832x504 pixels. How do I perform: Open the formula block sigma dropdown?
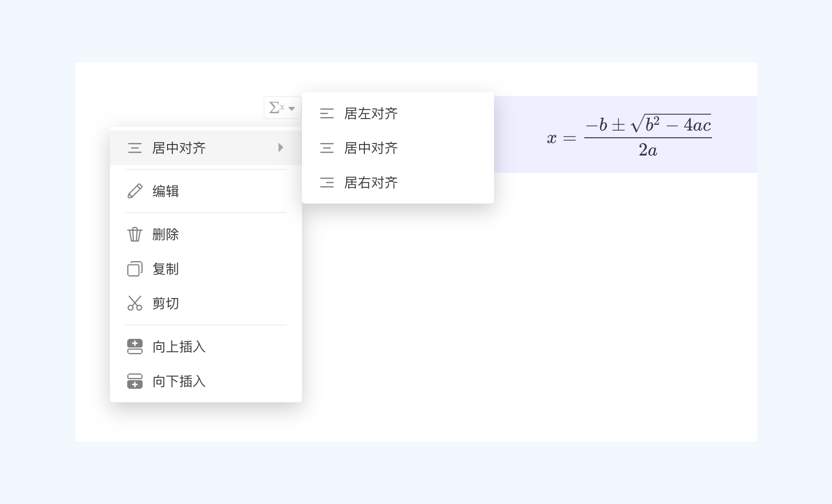(x=283, y=108)
